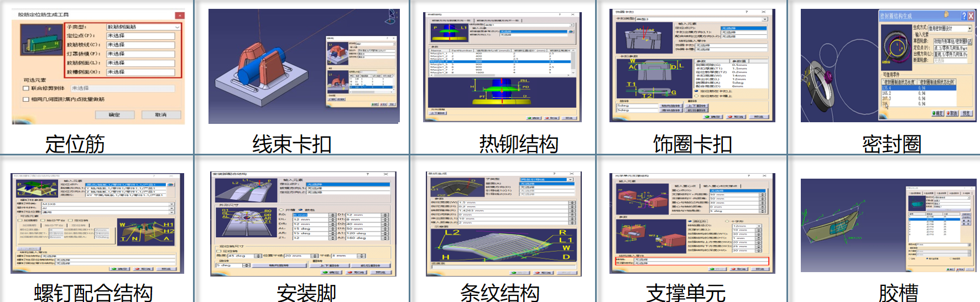Click the hot rivet preview icon in 热铆结构

[448, 31]
